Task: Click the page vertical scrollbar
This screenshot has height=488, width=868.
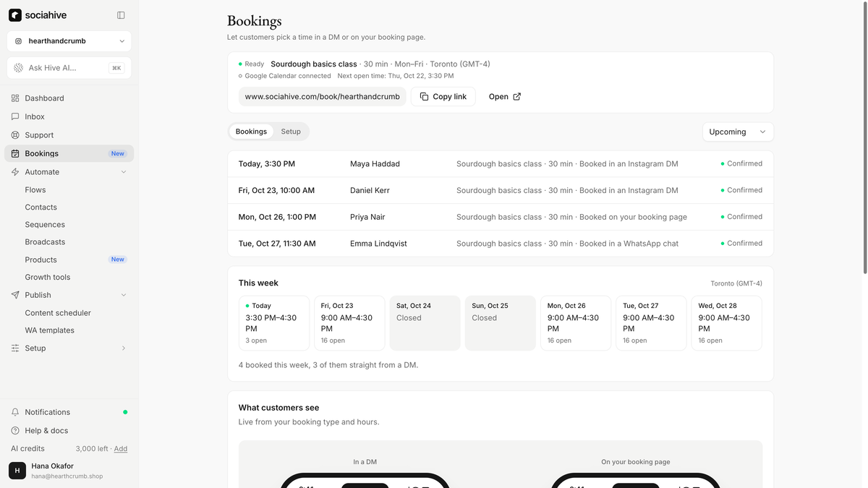Action: pyautogui.click(x=865, y=137)
